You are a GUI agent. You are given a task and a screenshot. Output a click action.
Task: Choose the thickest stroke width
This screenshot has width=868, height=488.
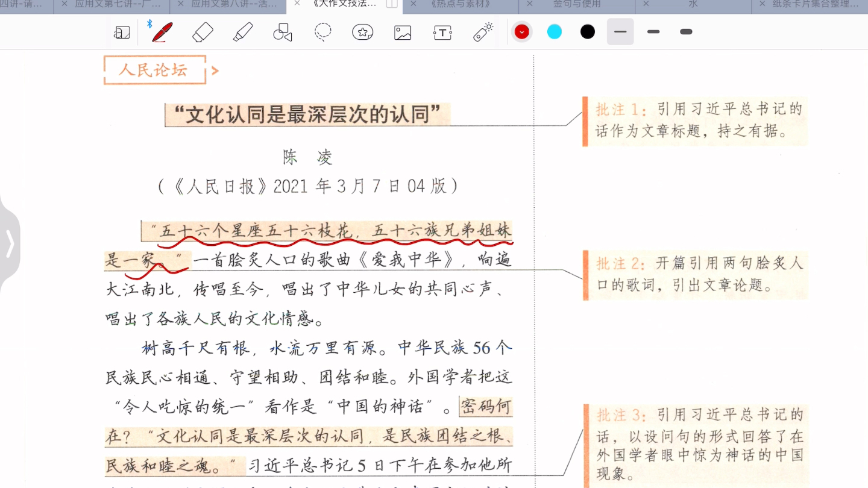click(686, 32)
